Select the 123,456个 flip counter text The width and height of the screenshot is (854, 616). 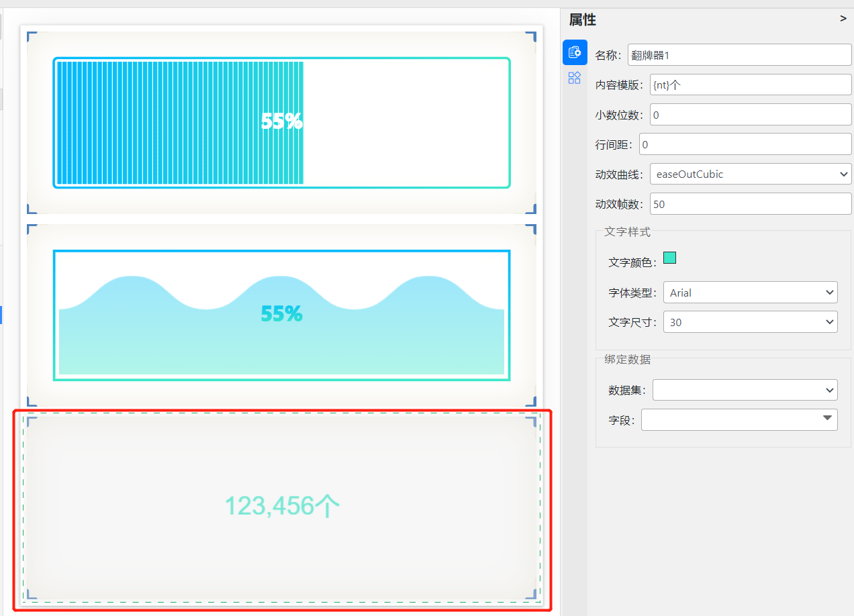coord(282,506)
